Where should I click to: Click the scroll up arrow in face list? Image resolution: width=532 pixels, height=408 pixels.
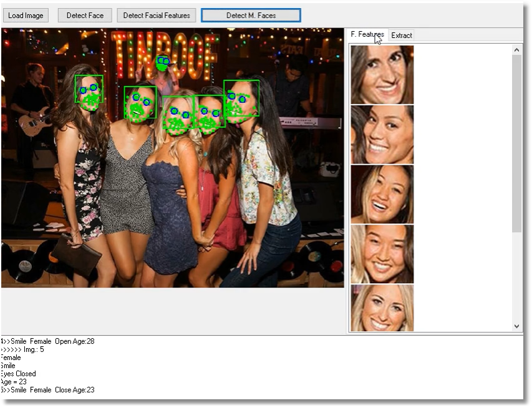(x=516, y=49)
